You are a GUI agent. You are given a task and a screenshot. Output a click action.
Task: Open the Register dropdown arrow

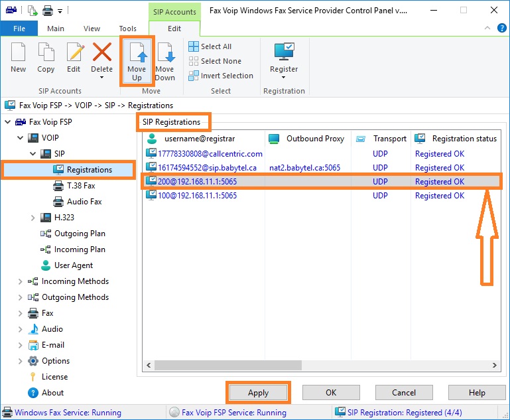[284, 78]
